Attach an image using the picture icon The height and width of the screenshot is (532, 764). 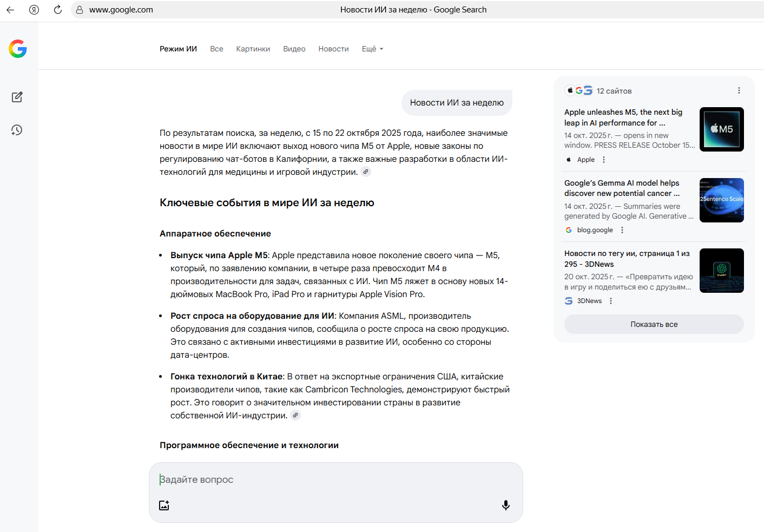pyautogui.click(x=164, y=505)
